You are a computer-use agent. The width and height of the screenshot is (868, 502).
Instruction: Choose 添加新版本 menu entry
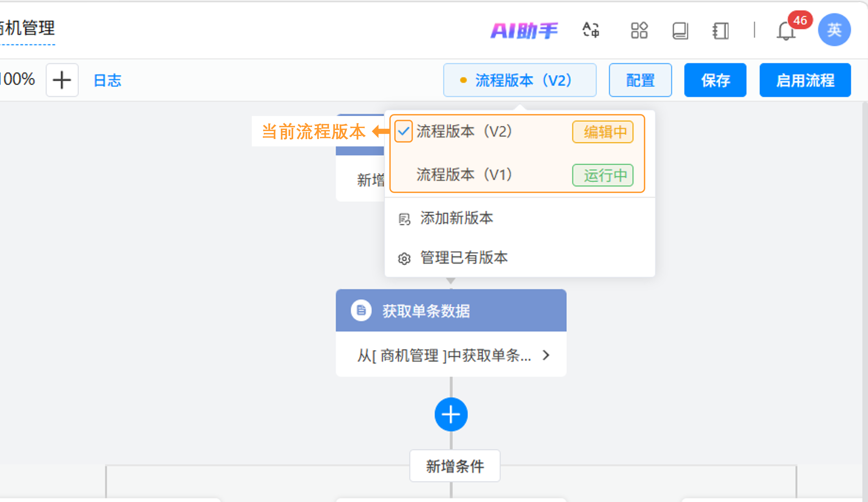click(456, 218)
